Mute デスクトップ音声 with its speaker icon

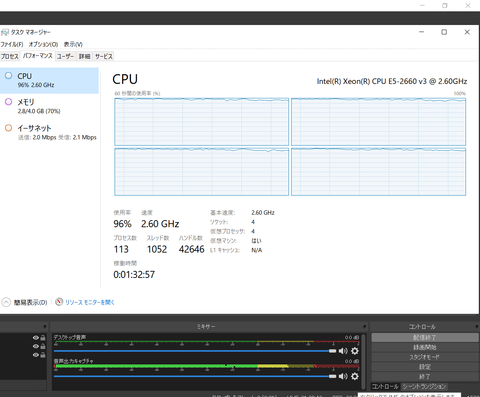tap(343, 351)
